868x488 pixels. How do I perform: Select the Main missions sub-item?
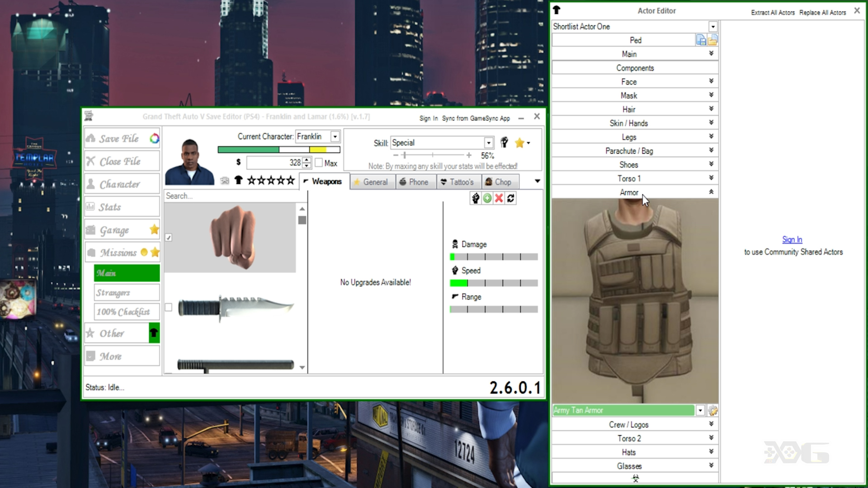(127, 273)
